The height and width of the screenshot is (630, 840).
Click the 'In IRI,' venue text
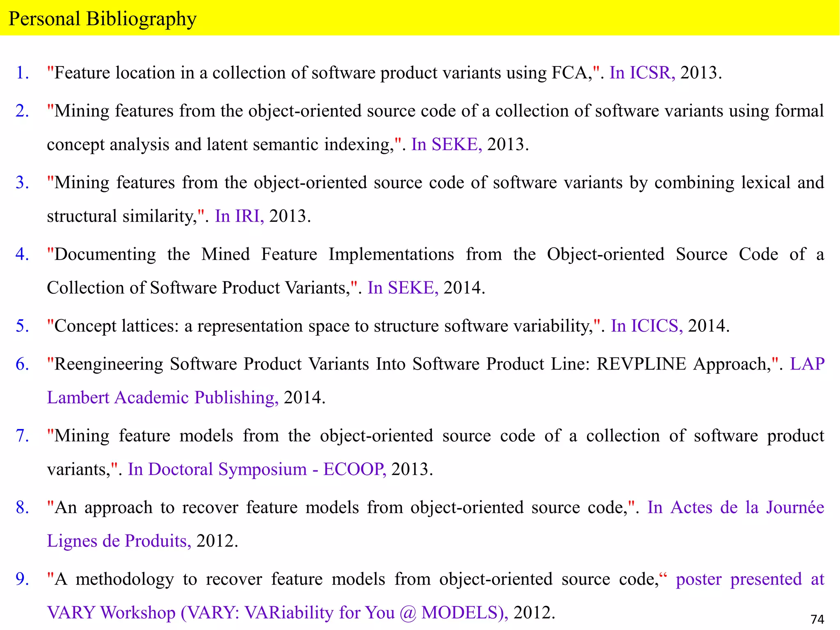pos(240,216)
